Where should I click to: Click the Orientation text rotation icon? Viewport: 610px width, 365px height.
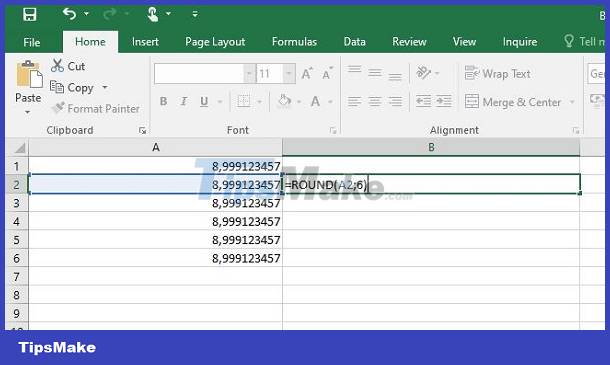[424, 72]
